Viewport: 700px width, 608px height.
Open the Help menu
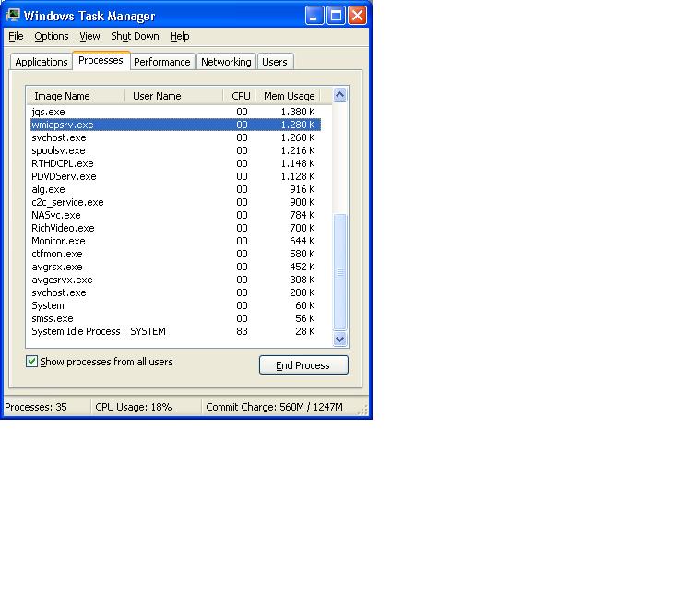[180, 36]
